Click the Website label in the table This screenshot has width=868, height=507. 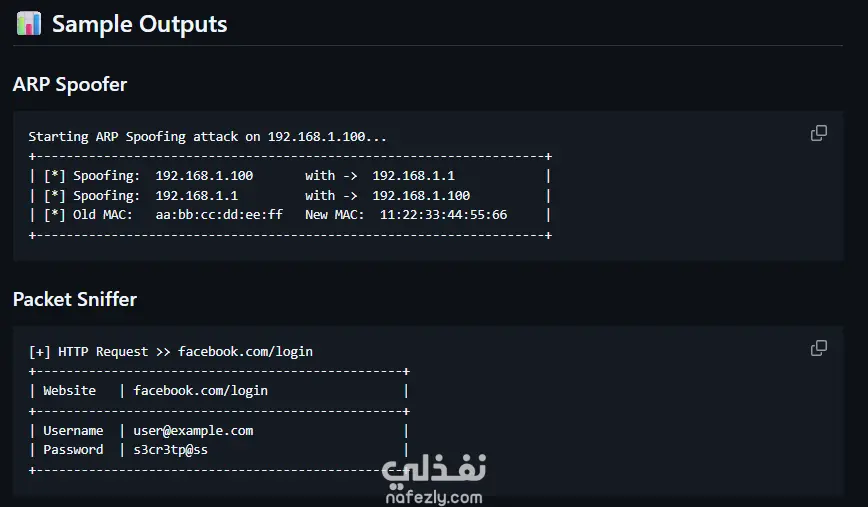69,390
